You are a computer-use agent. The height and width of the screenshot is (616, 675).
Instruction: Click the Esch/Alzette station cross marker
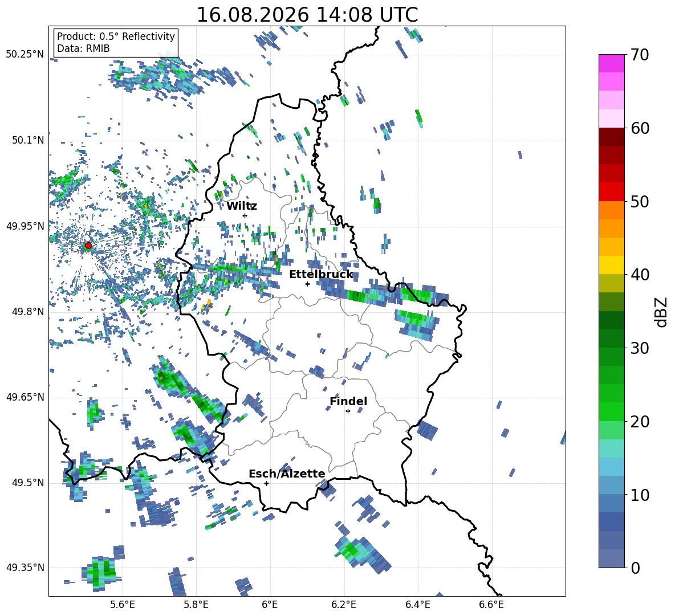click(266, 483)
